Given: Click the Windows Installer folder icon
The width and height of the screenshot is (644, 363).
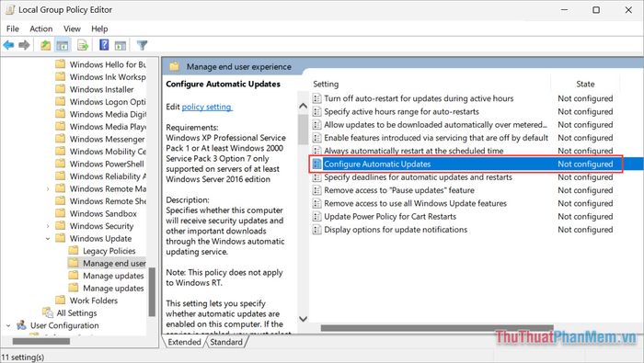Looking at the screenshot, I should 61,89.
